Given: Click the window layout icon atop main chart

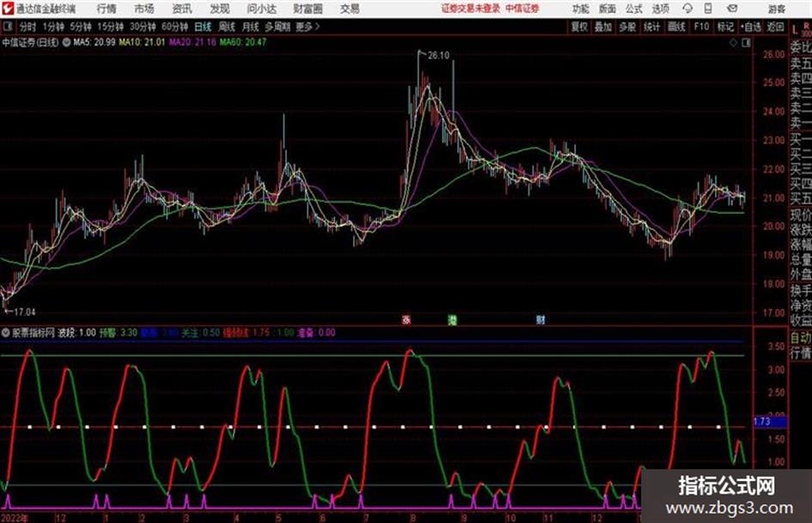Looking at the screenshot, I should (x=746, y=43).
